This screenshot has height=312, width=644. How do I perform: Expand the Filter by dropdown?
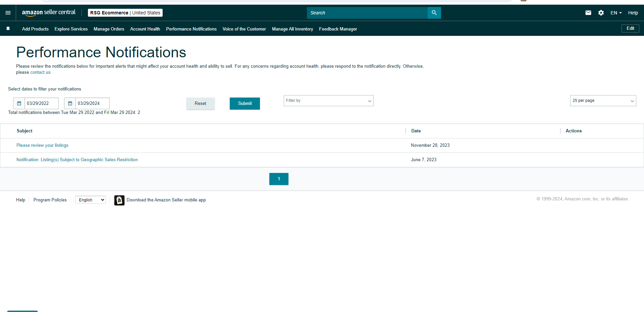coord(328,101)
